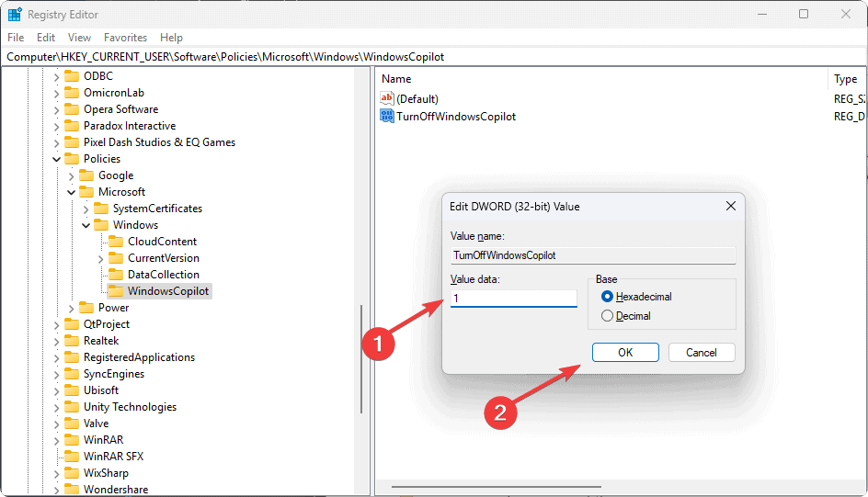Expand the Google key
The image size is (868, 497).
71,176
